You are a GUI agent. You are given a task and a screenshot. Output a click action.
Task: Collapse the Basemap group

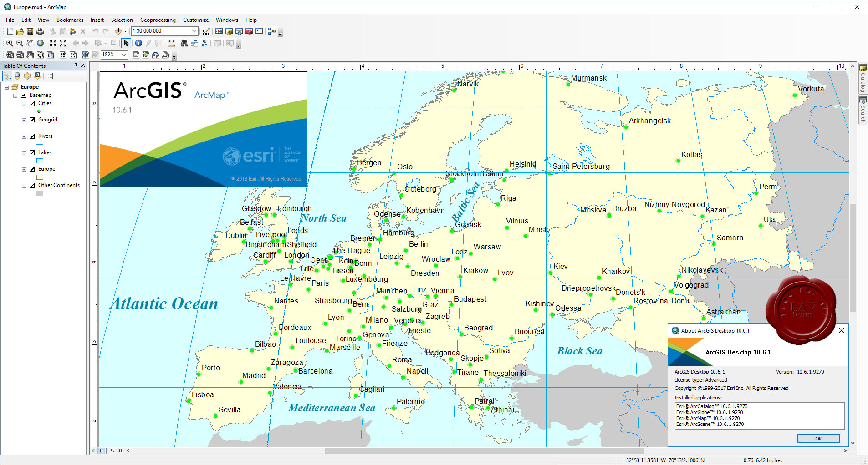(15, 96)
